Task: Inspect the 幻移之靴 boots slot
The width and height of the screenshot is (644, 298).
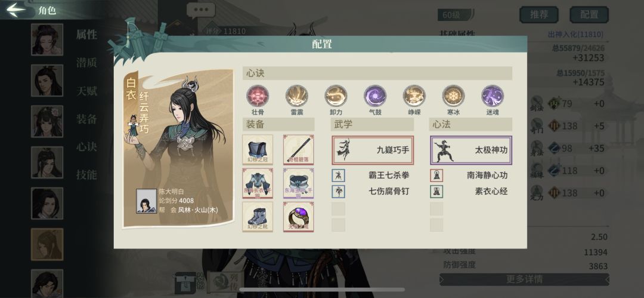Action: coord(258,217)
